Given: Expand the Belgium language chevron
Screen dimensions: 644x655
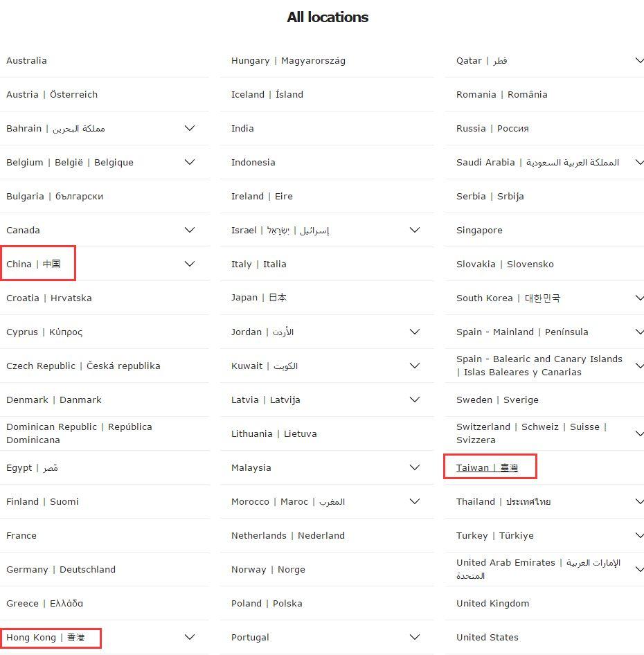Looking at the screenshot, I should coord(189,162).
